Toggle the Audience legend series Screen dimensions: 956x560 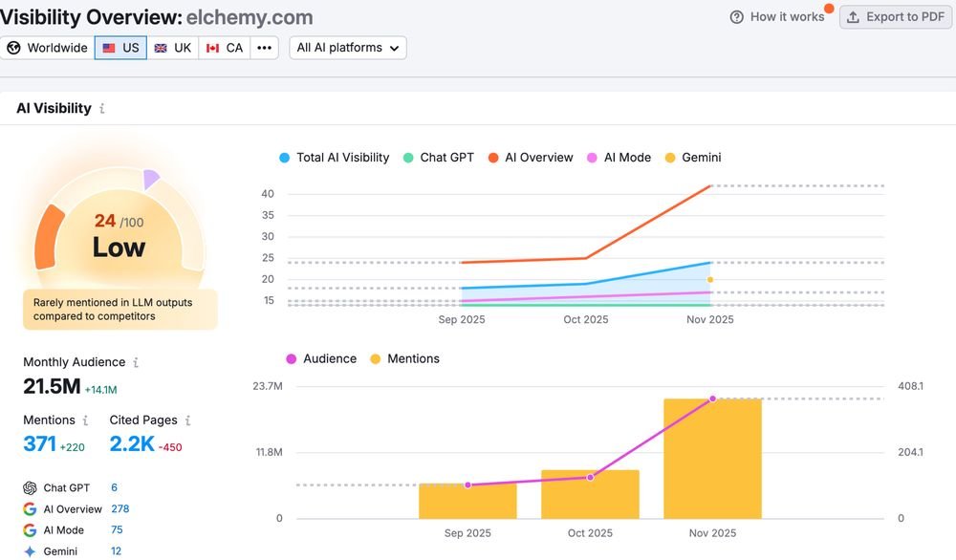321,359
